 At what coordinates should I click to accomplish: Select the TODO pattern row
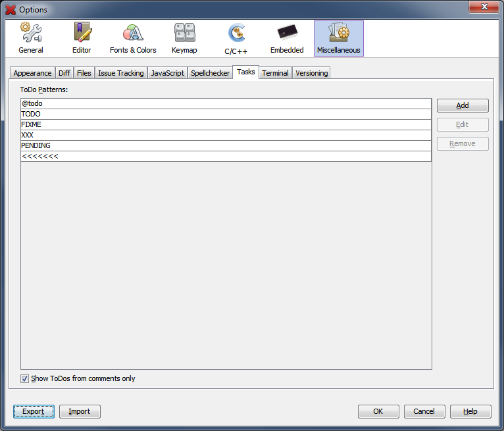(226, 114)
